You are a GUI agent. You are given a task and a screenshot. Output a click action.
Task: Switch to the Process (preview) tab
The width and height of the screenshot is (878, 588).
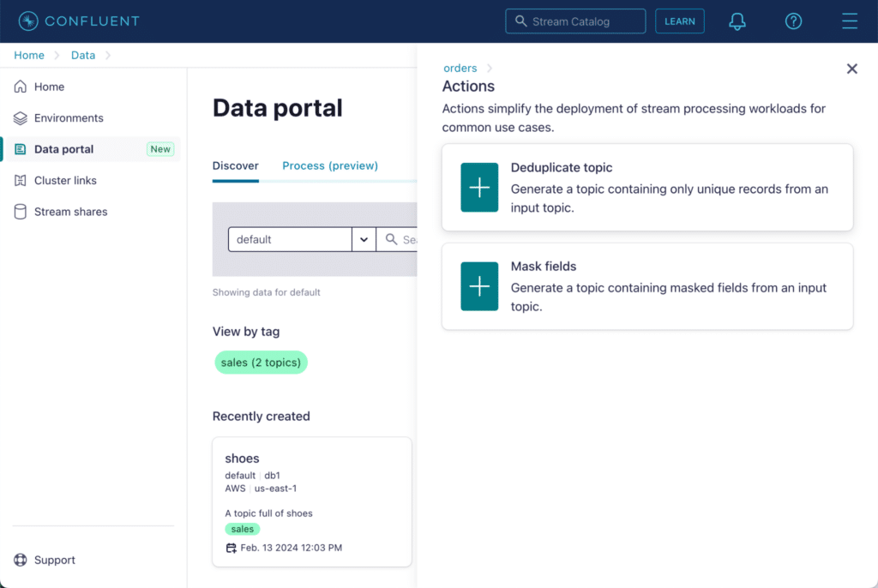click(329, 165)
